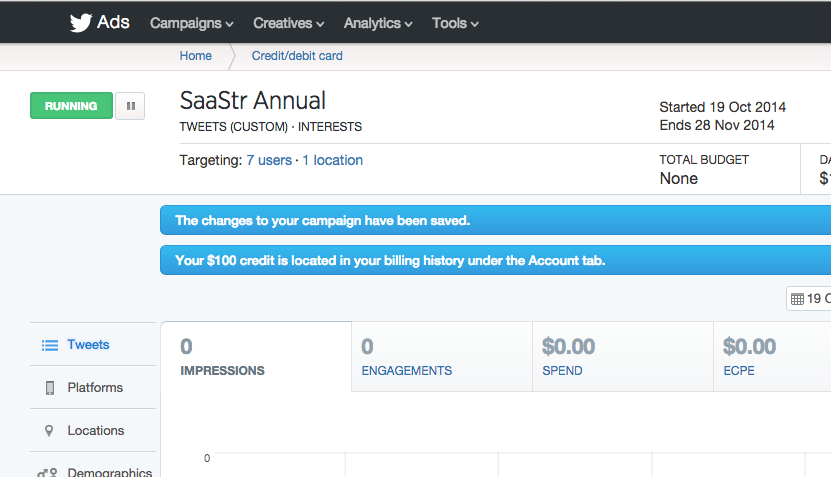This screenshot has width=831, height=477.
Task: Select the Locations sidebar item
Action: (93, 430)
